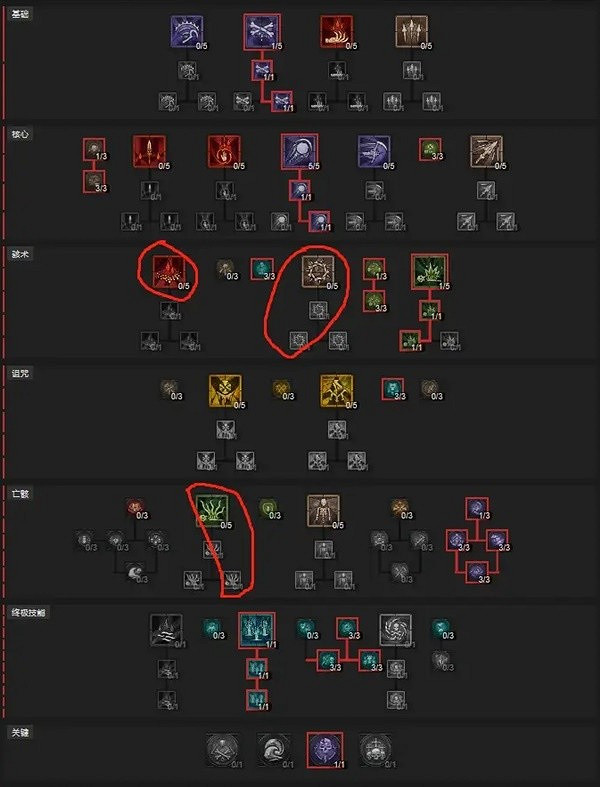Screen dimensions: 600x787
Task: Click the 关键 section label
Action: point(20,732)
